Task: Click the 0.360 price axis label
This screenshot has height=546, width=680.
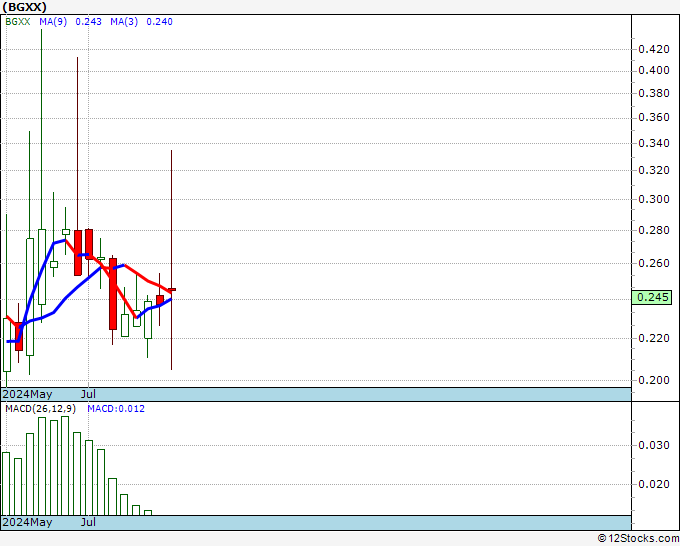Action: click(654, 118)
